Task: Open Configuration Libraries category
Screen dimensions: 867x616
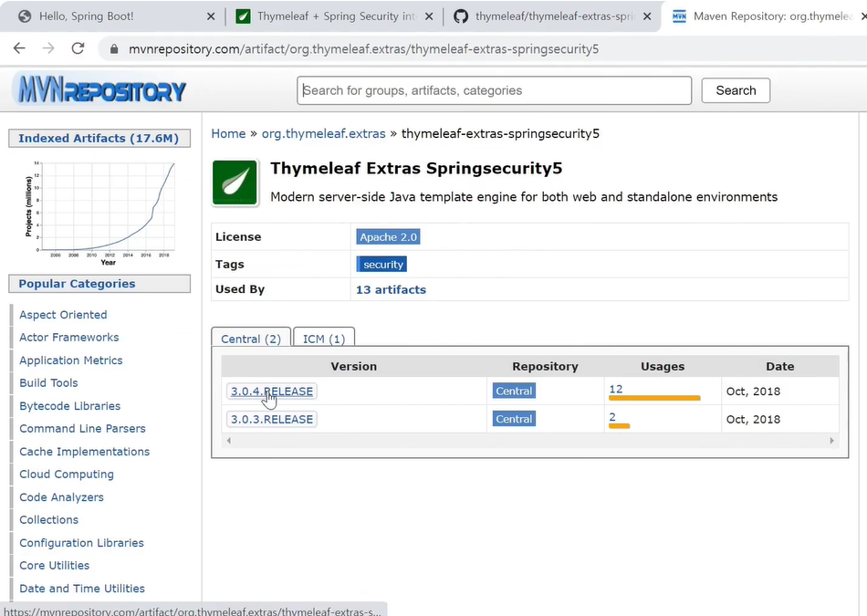Action: 81,543
